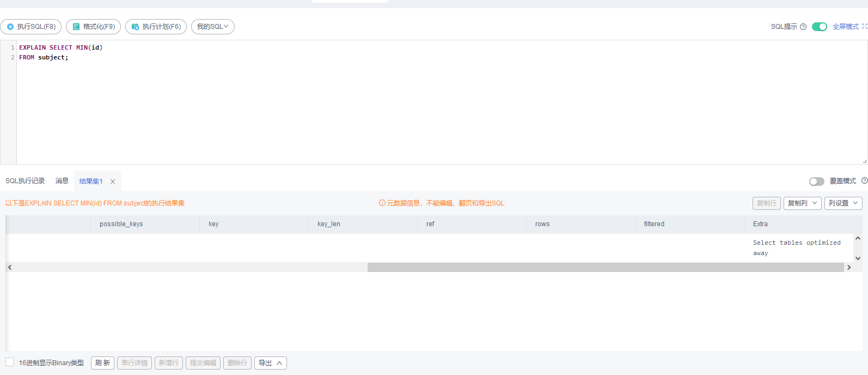
Task: Click the play icon in 执行SQL button
Action: click(x=10, y=27)
